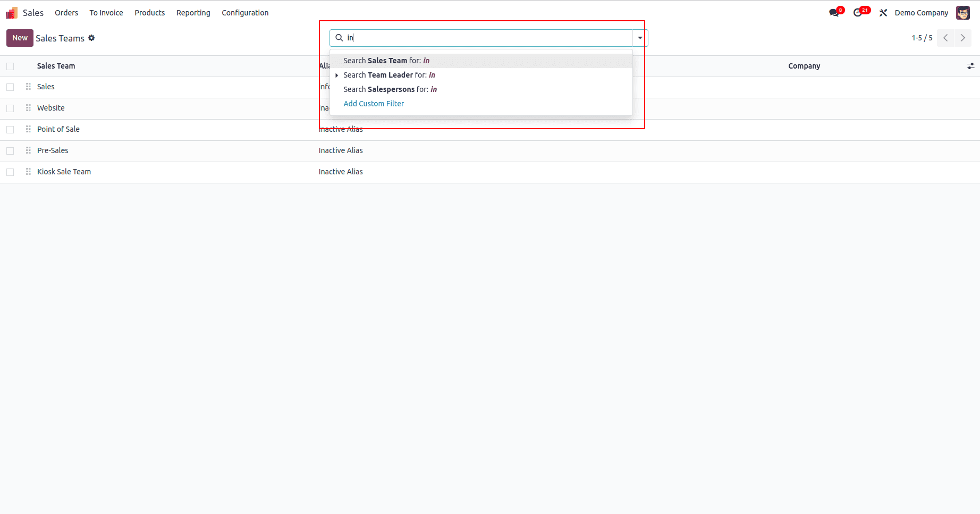
Task: Open the Pre-Sales team record
Action: (x=53, y=150)
